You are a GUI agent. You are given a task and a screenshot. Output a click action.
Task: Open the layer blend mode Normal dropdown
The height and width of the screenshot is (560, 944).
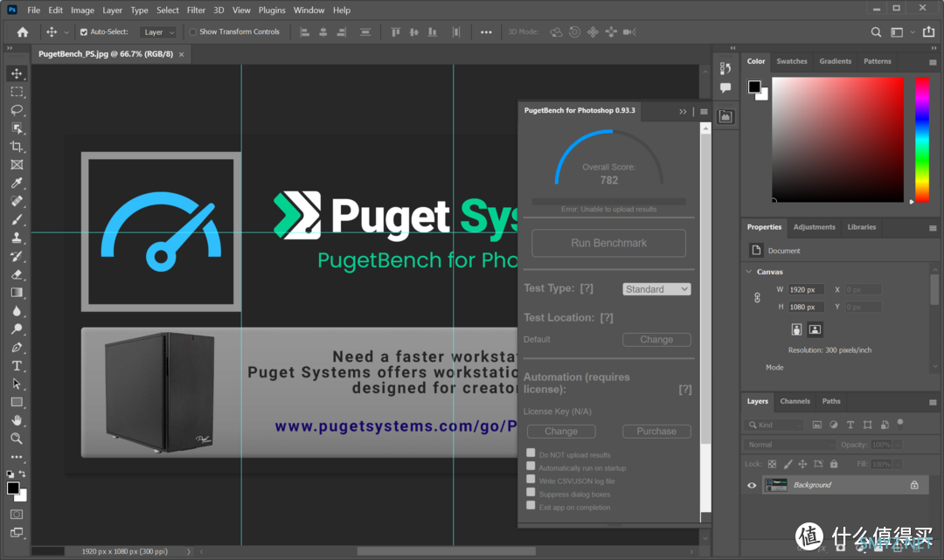tap(789, 445)
